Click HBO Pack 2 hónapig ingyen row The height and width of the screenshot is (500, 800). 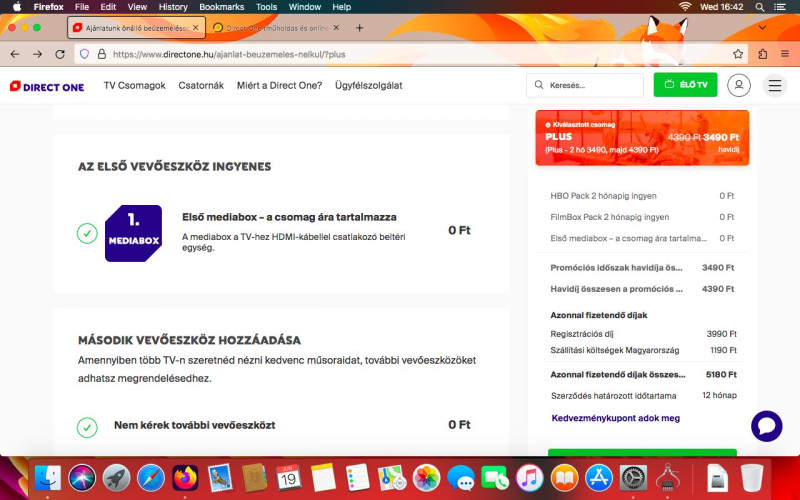pyautogui.click(x=642, y=195)
